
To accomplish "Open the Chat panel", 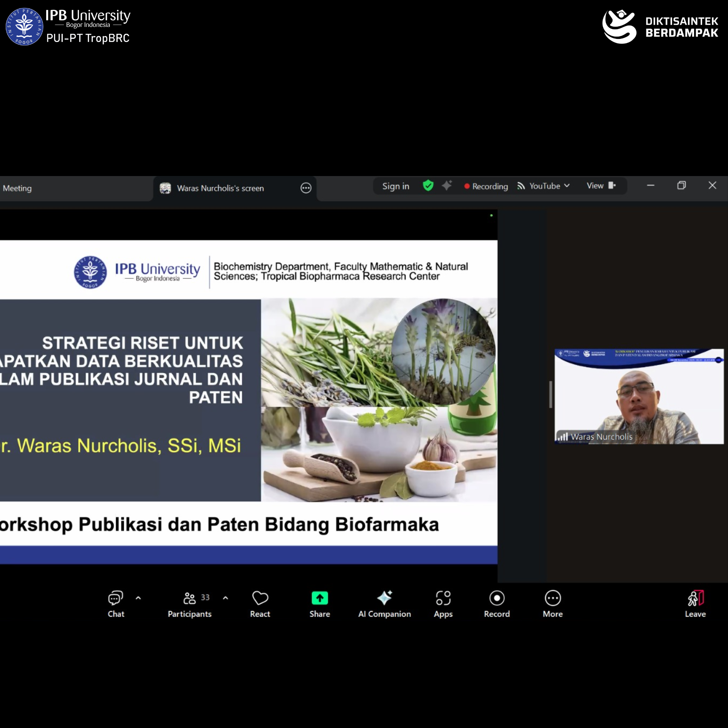I will 116,604.
